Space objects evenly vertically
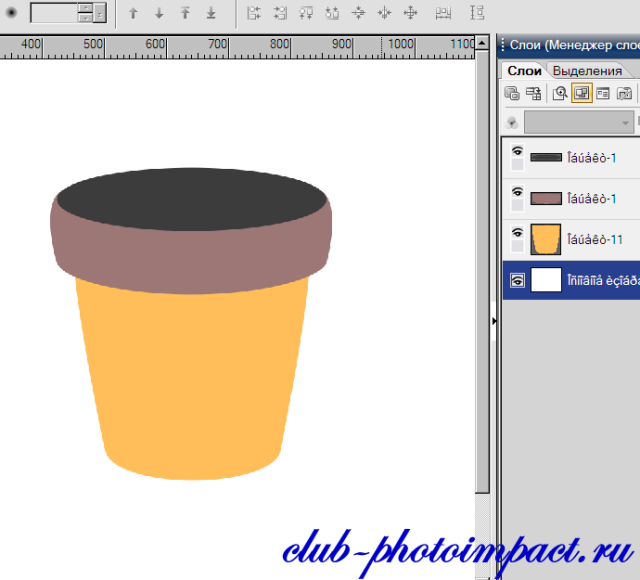The height and width of the screenshot is (580, 640). 477,13
